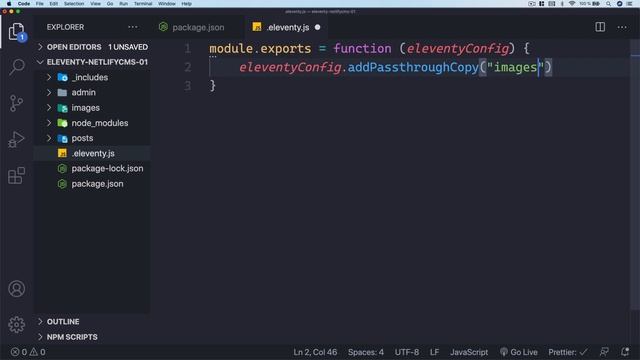The image size is (640, 360).
Task: Open notifications bell in status bar
Action: (x=624, y=352)
